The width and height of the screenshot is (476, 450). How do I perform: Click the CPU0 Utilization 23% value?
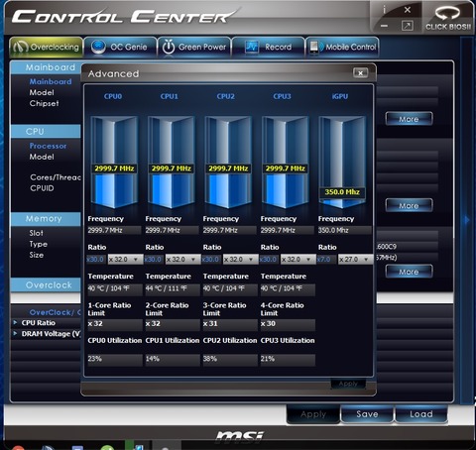tap(115, 360)
